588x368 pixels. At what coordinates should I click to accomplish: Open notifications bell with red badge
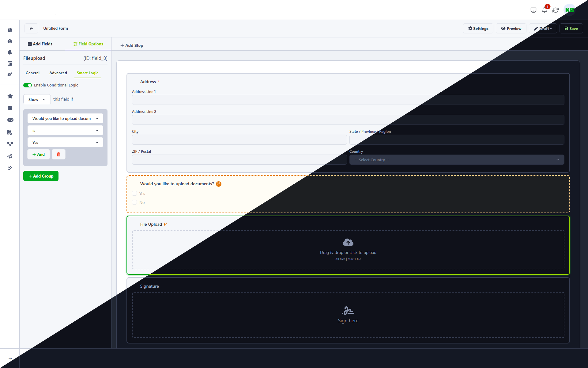544,10
